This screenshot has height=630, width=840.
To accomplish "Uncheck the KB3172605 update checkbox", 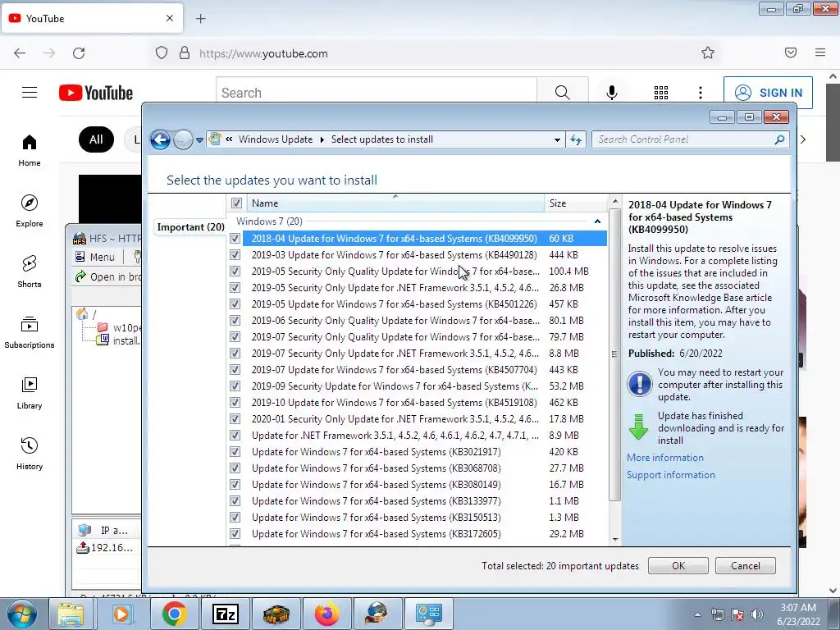I will [x=235, y=533].
